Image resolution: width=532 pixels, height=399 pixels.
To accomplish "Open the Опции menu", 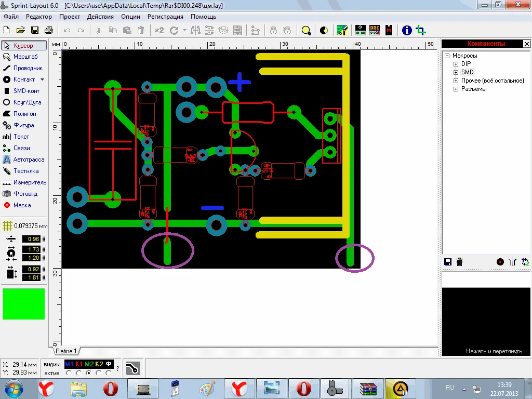I will tap(130, 17).
